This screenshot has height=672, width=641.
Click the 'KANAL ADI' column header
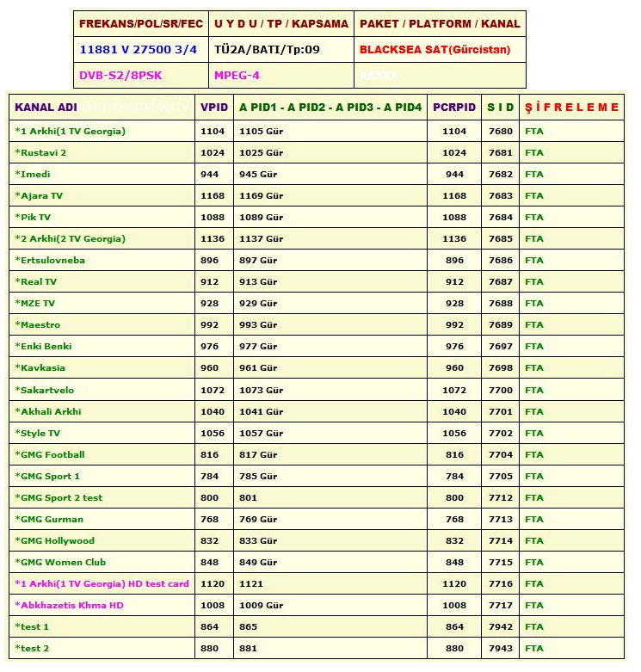tap(46, 108)
